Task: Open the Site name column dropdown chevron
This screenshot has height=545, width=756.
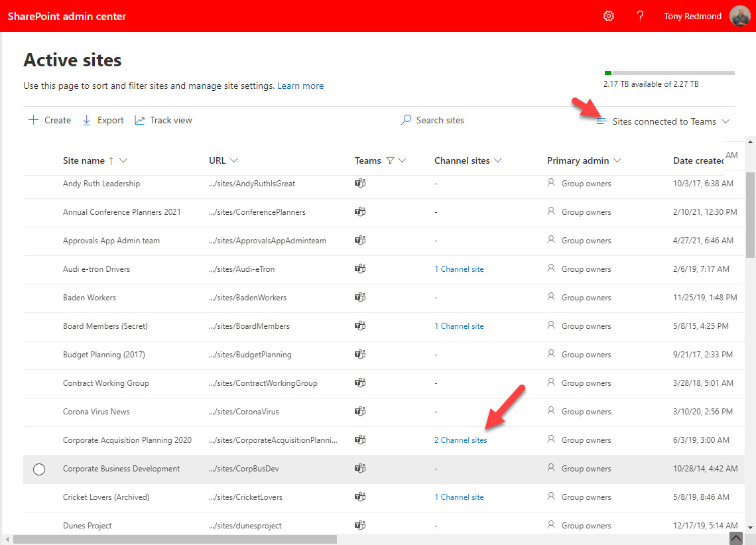Action: click(x=123, y=160)
